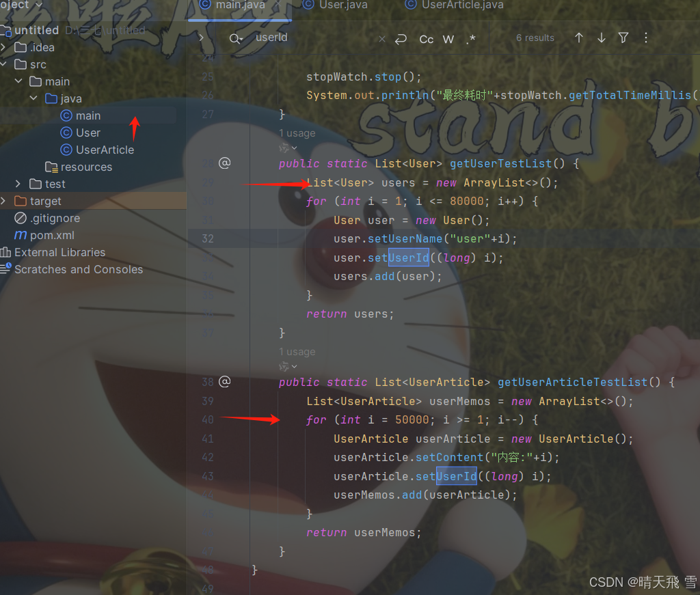The width and height of the screenshot is (700, 595).
Task: Click the .gitignore ignore icon
Action: [21, 218]
